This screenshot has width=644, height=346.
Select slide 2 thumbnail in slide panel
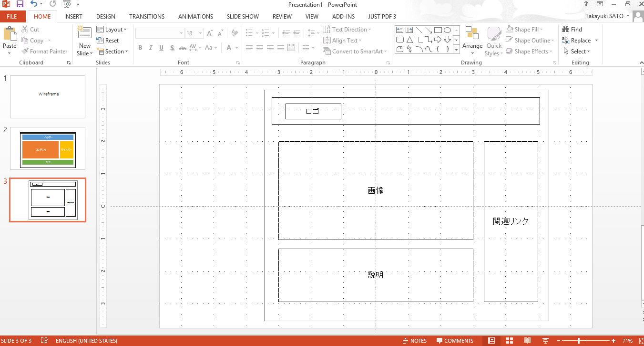(x=48, y=148)
